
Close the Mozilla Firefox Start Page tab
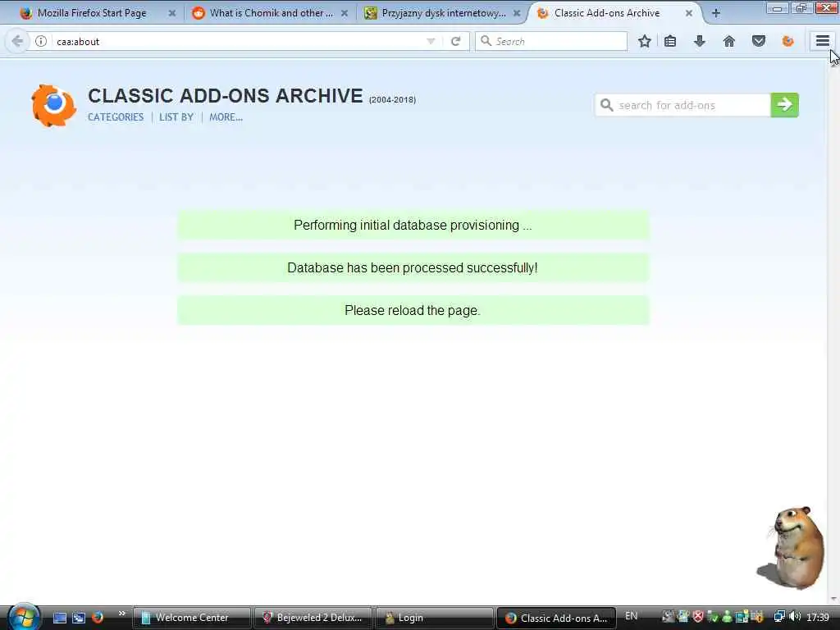[172, 13]
